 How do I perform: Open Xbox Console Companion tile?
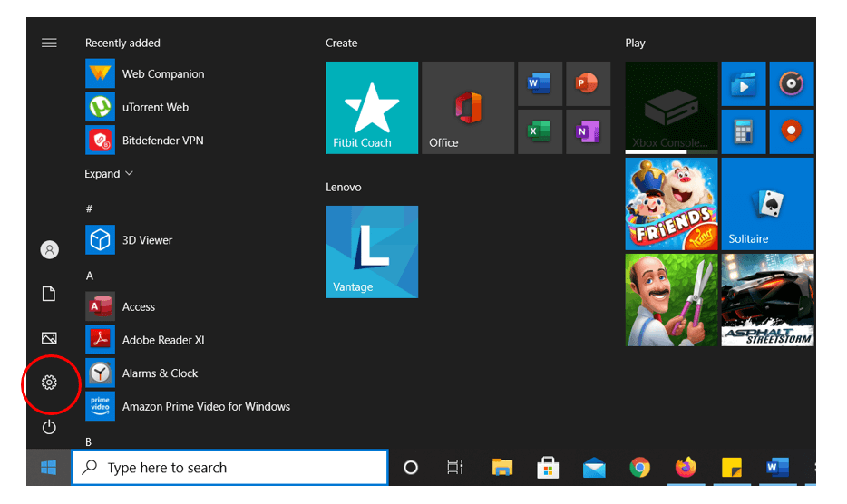671,108
